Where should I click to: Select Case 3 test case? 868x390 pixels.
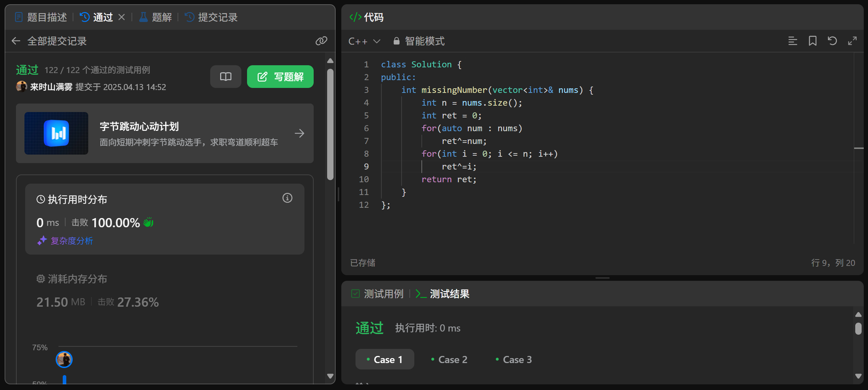(x=514, y=360)
